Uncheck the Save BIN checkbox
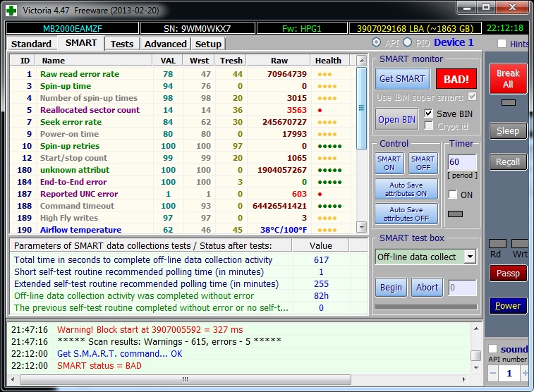Screen dimensions: 534x392 pyautogui.click(x=428, y=114)
